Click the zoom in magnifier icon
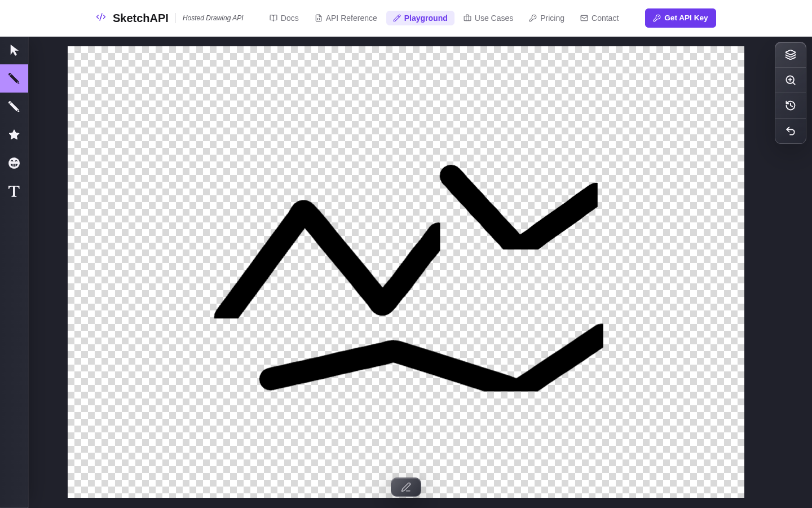812x508 pixels. (x=791, y=80)
